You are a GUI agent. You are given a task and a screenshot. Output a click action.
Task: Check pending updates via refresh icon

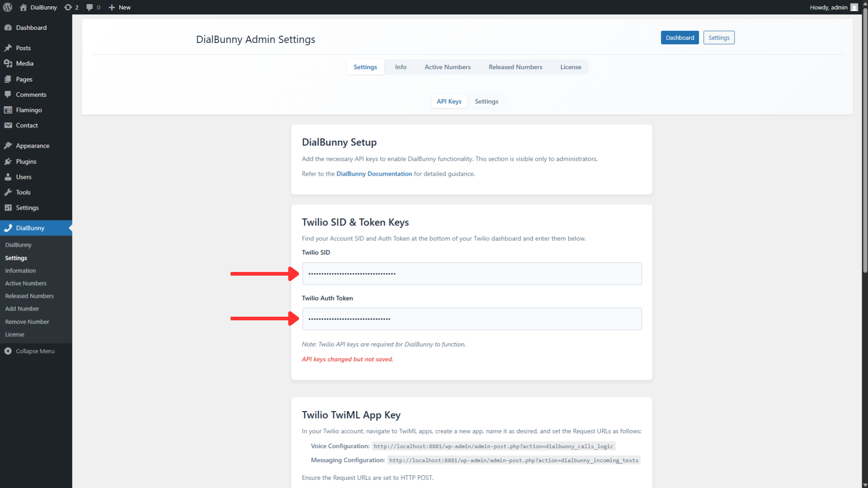pos(68,7)
